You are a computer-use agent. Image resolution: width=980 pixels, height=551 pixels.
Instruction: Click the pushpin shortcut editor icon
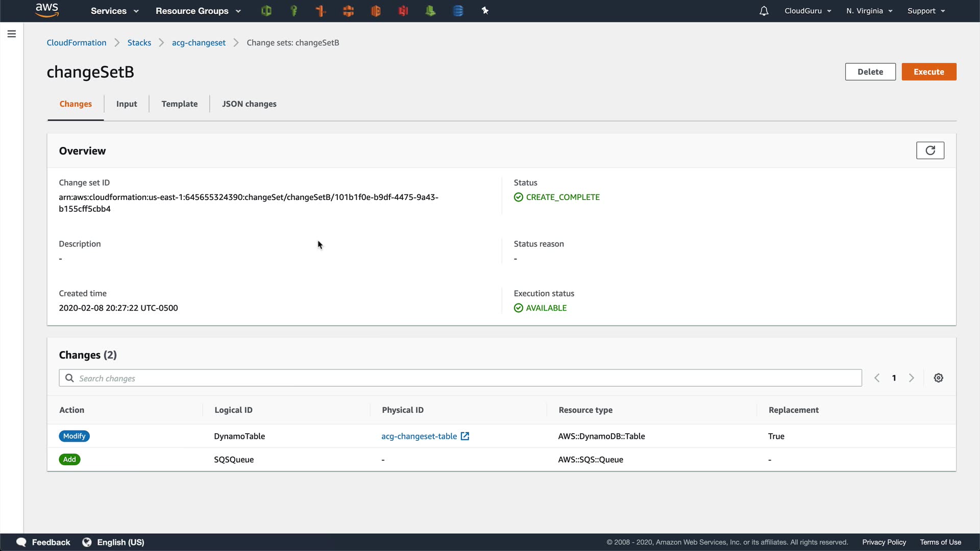pyautogui.click(x=485, y=11)
